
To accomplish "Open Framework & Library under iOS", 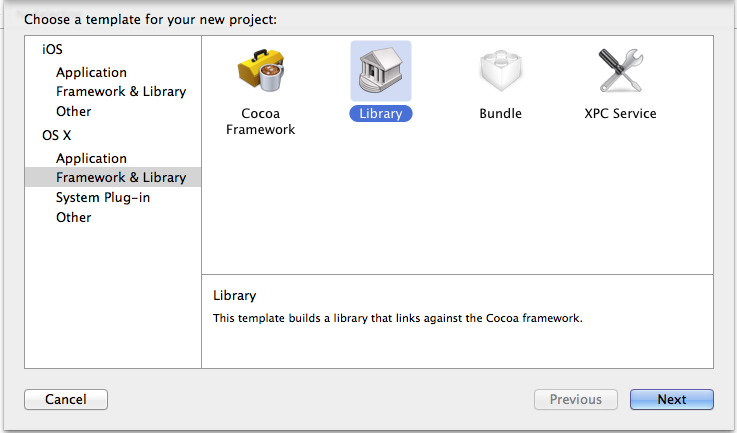I will 121,91.
